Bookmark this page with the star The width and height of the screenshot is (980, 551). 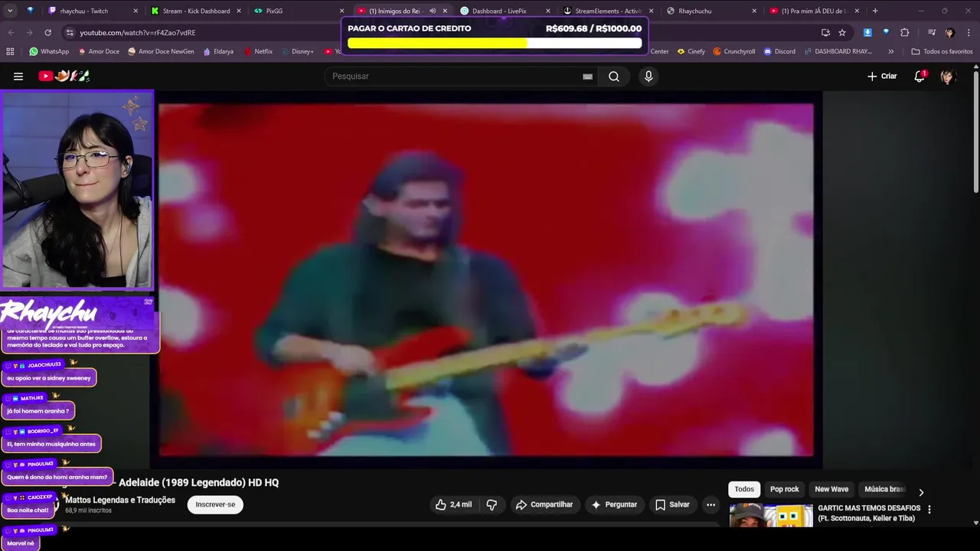842,32
